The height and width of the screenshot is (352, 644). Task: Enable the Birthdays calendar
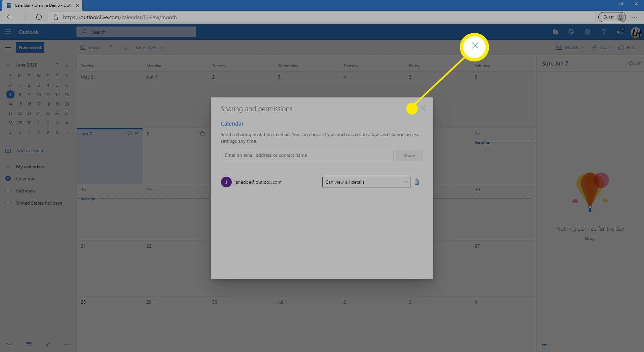tap(8, 190)
